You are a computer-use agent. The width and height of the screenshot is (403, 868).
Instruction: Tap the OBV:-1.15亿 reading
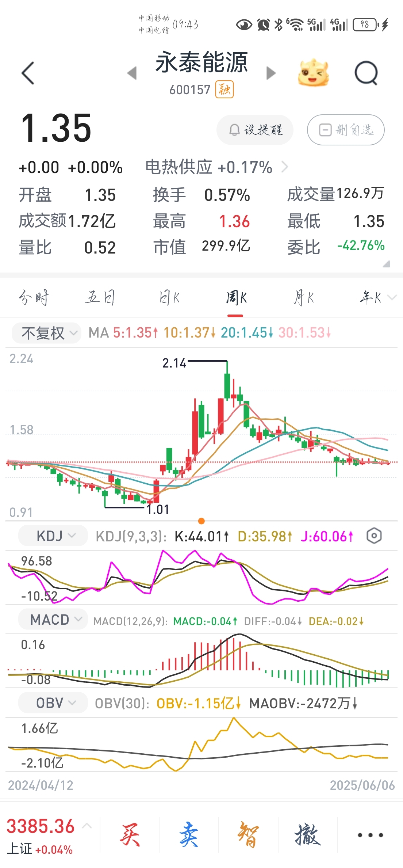tap(199, 703)
